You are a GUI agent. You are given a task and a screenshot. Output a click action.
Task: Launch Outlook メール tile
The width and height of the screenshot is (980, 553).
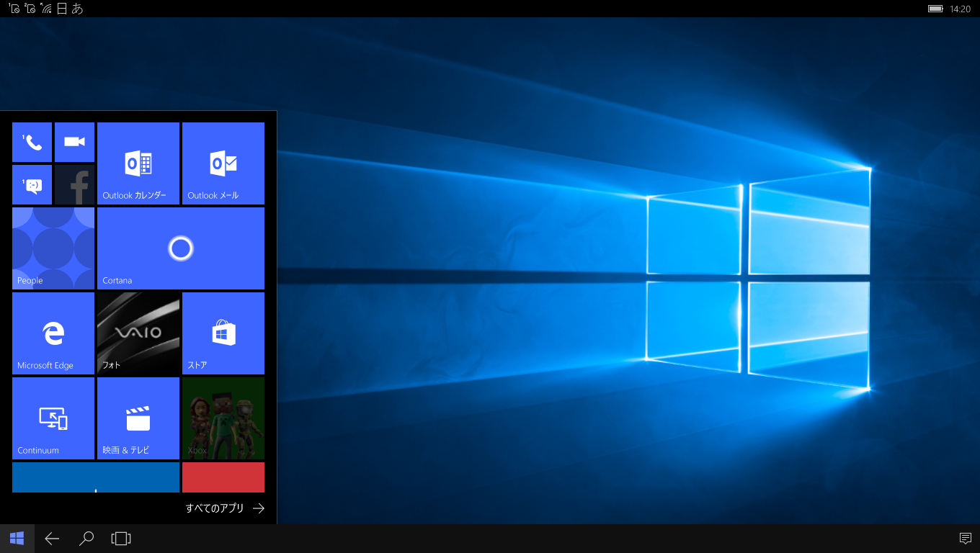point(223,163)
